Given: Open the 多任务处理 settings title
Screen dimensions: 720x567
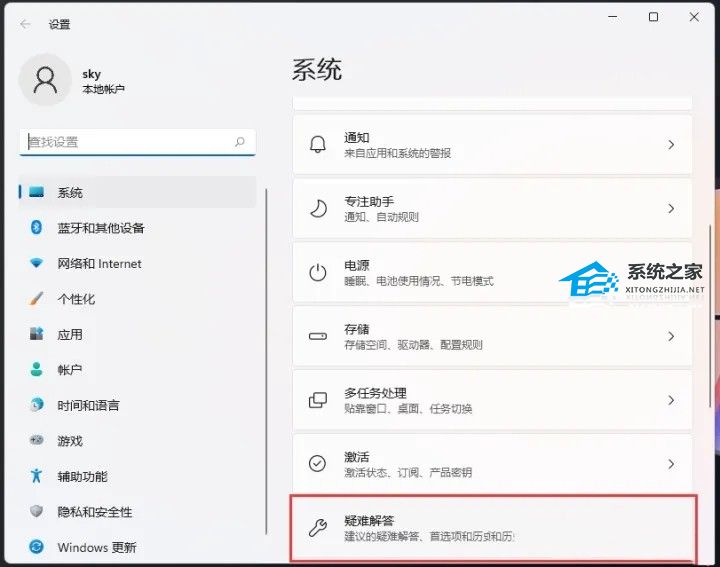Looking at the screenshot, I should pos(376,393).
